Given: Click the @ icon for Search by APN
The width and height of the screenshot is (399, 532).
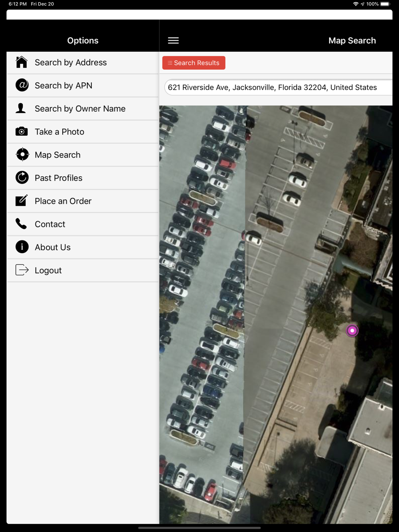Looking at the screenshot, I should click(22, 85).
